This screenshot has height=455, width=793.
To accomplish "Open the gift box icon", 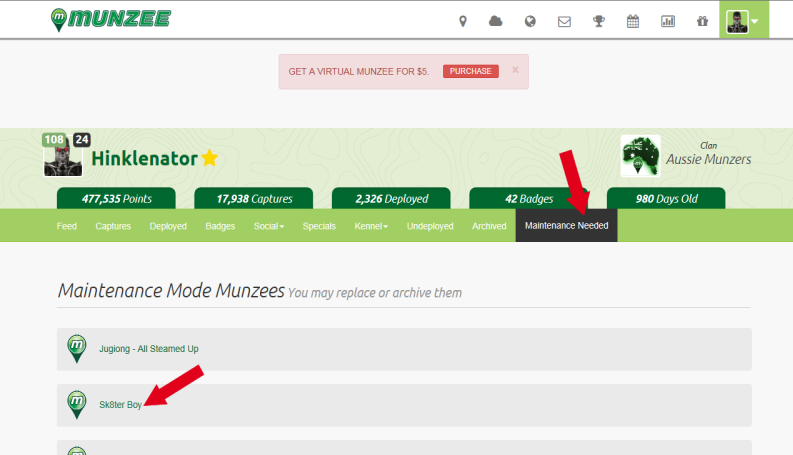I will (x=702, y=21).
